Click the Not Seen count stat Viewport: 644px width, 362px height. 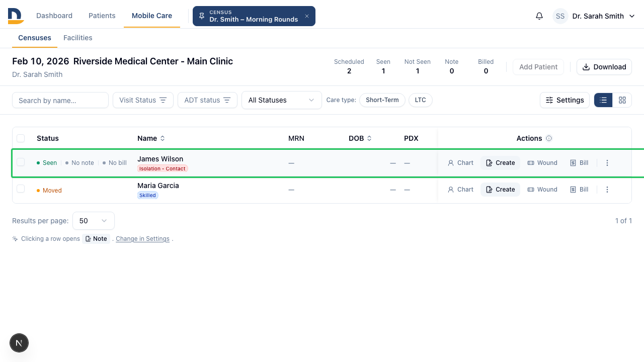coord(418,66)
